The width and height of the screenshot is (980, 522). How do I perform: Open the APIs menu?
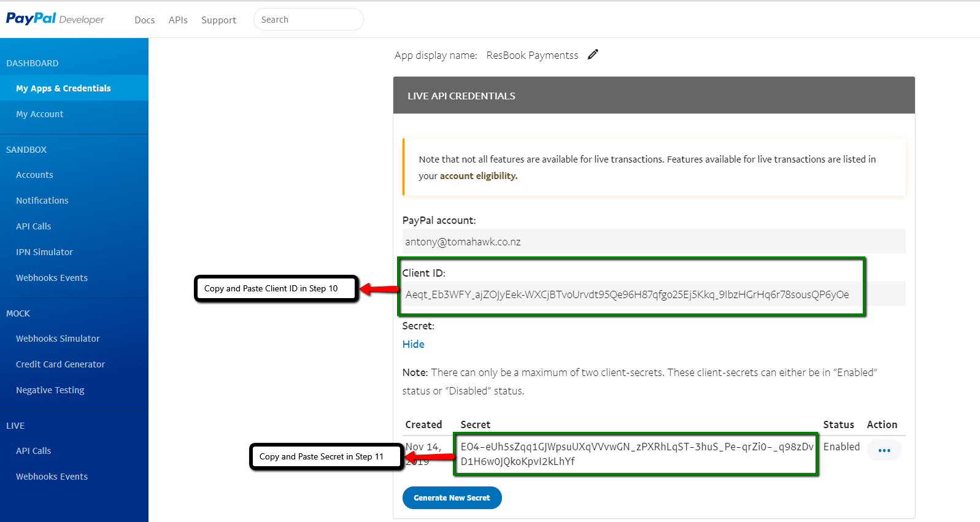point(178,20)
